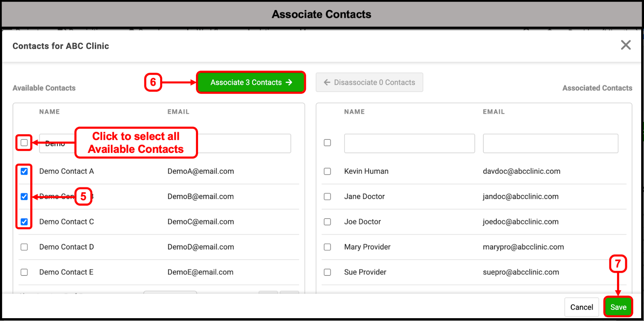Click the Available Contacts email filter field

tap(244, 144)
